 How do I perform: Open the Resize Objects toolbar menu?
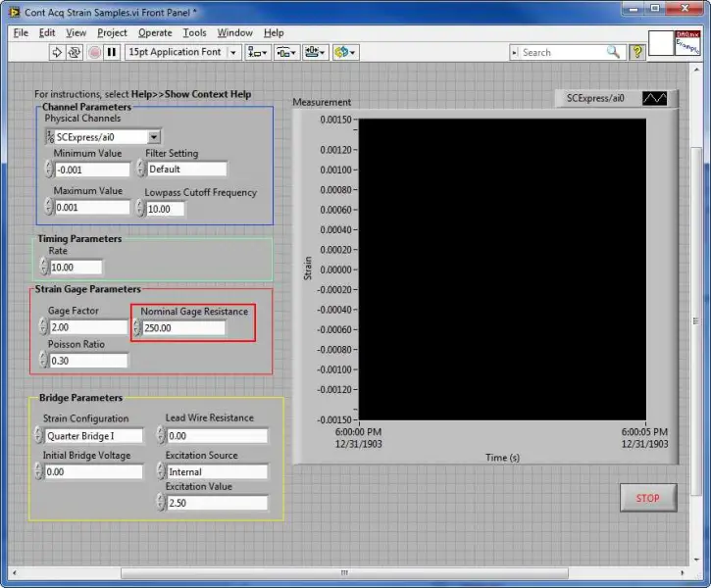click(316, 53)
